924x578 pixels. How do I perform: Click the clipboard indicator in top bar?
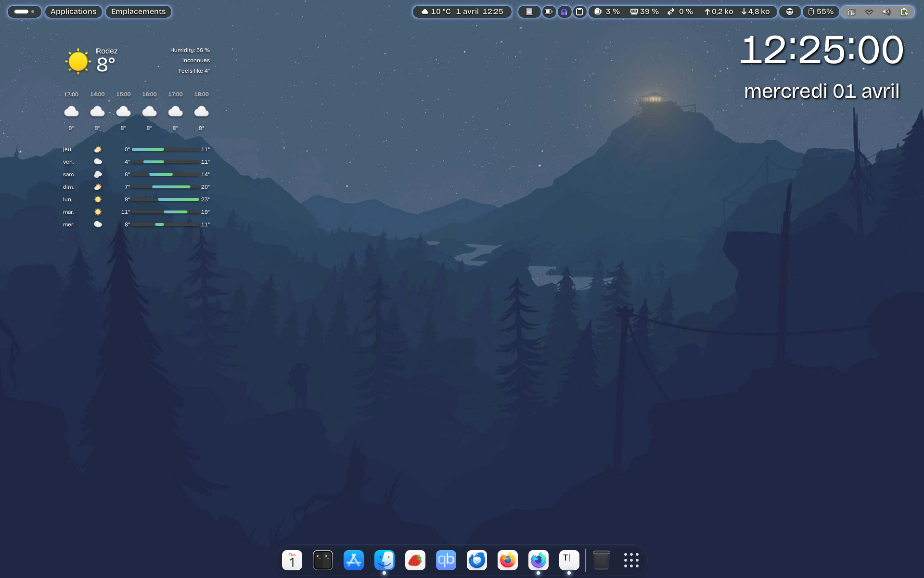579,12
